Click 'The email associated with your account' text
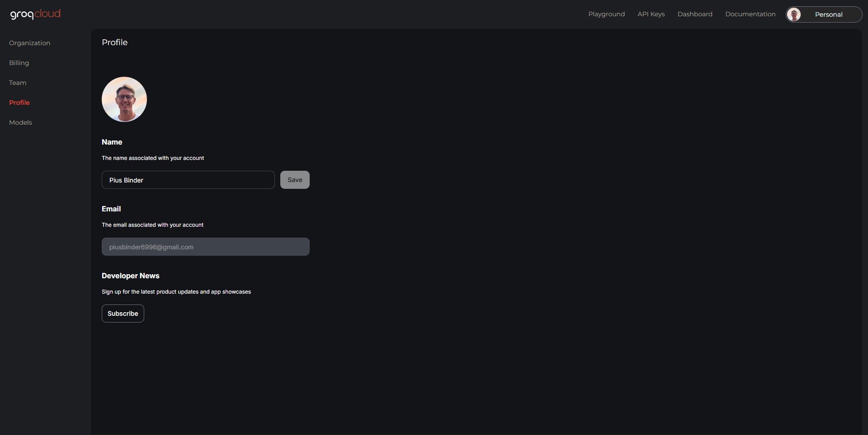868x435 pixels. click(152, 225)
